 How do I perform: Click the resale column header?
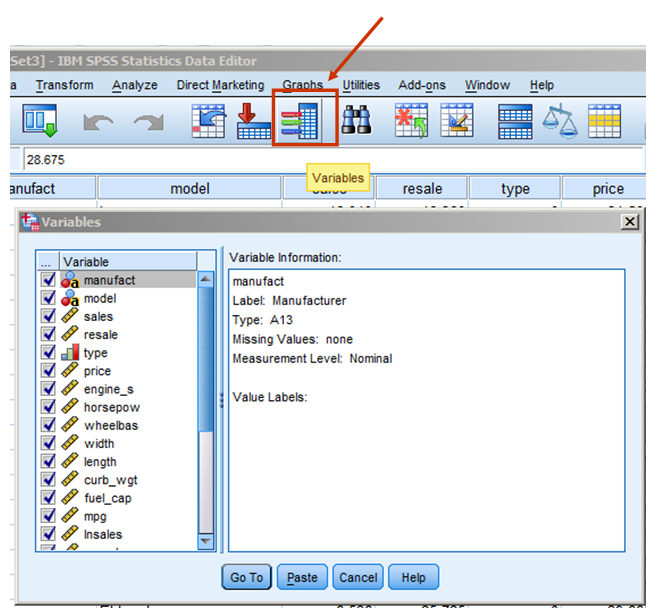click(x=422, y=189)
